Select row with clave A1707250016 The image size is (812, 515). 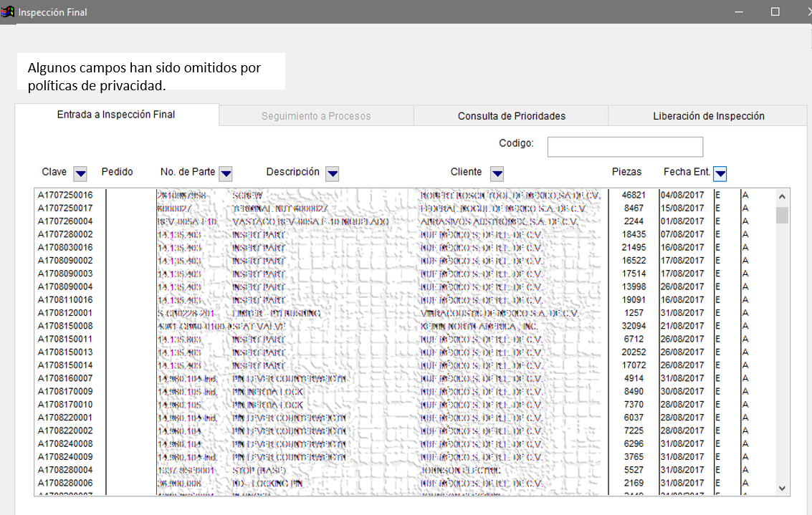tap(65, 196)
